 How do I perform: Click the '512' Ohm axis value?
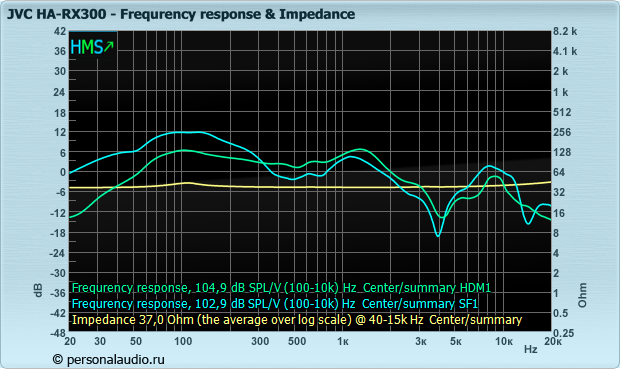[562, 112]
